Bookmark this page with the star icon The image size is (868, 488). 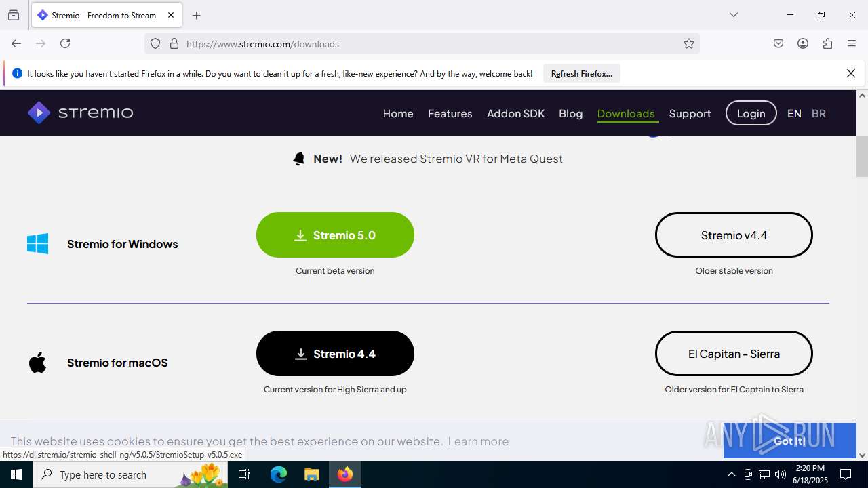pos(689,43)
